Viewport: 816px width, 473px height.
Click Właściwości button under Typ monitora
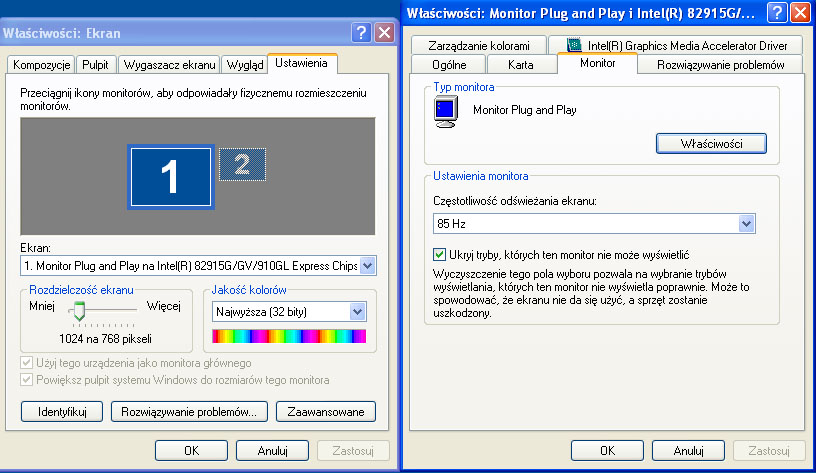point(711,144)
